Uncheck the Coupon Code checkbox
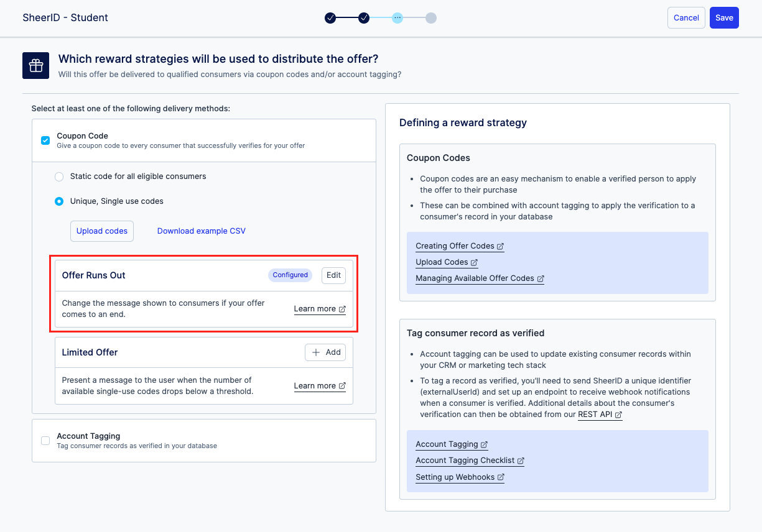 pos(45,140)
